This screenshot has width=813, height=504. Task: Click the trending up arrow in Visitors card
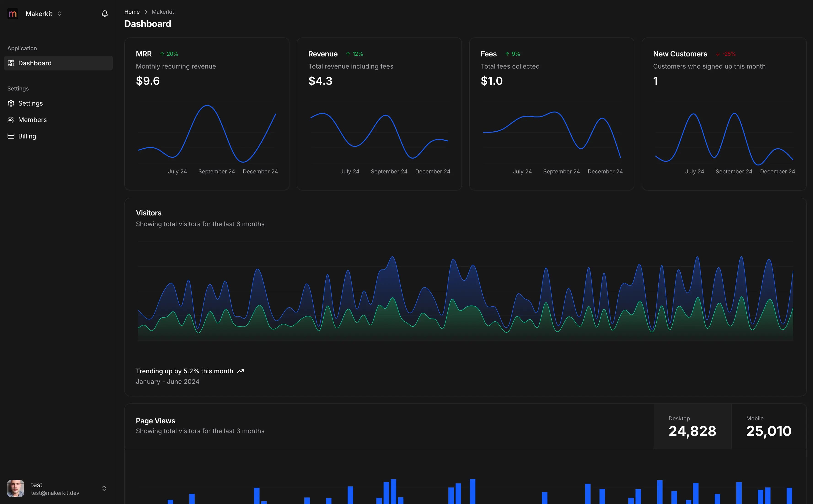point(240,371)
